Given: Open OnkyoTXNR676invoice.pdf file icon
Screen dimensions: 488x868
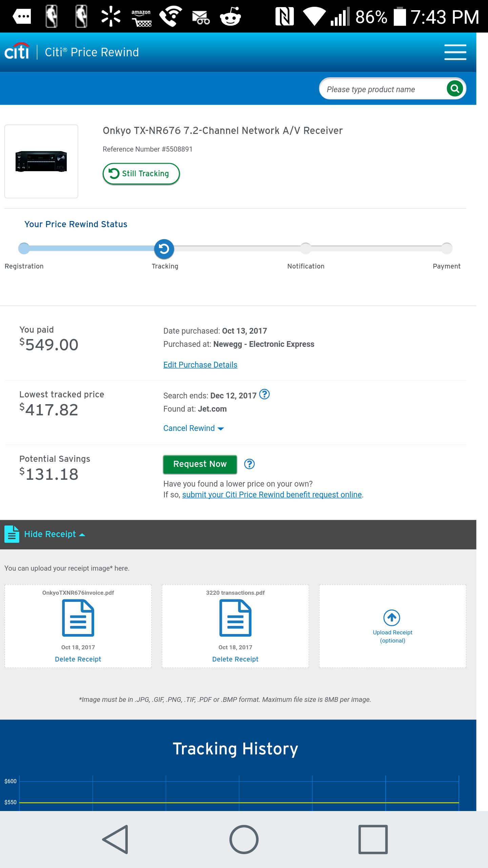Looking at the screenshot, I should pos(78,618).
